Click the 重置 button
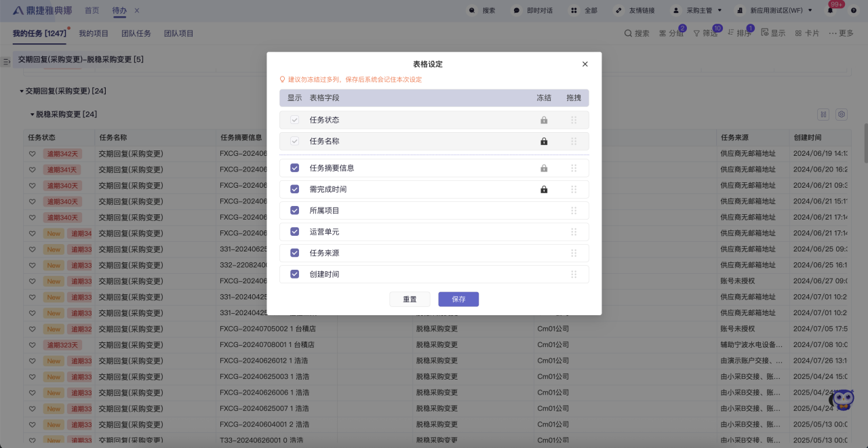868x448 pixels. tap(410, 300)
